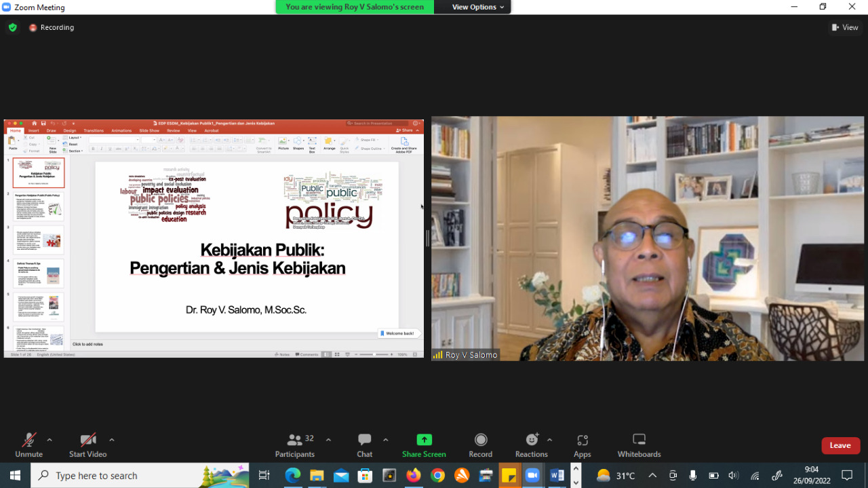The image size is (868, 488).
Task: Open Zoom Apps
Action: 583,445
